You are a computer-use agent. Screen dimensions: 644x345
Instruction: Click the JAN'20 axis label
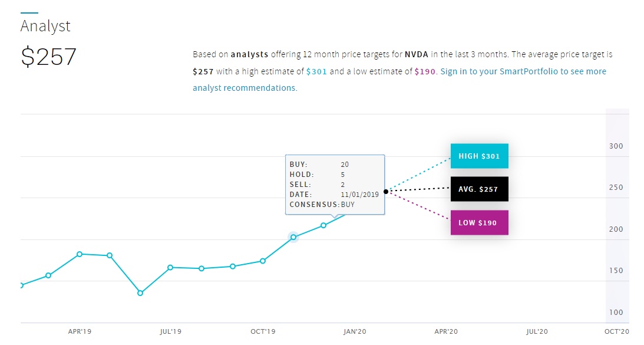(355, 332)
